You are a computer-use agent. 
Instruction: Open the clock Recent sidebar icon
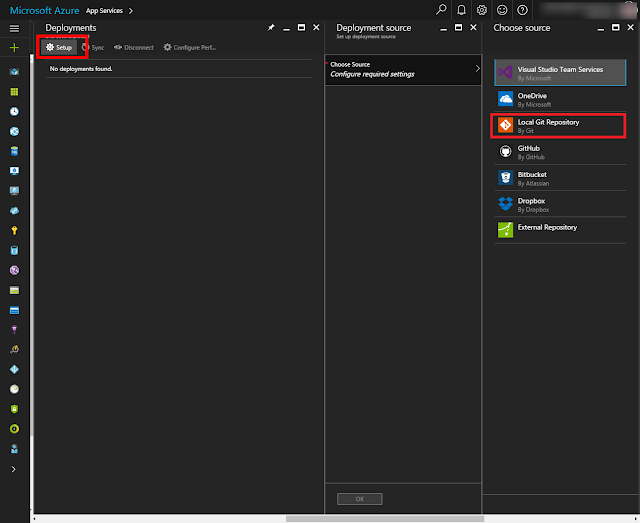click(x=14, y=111)
